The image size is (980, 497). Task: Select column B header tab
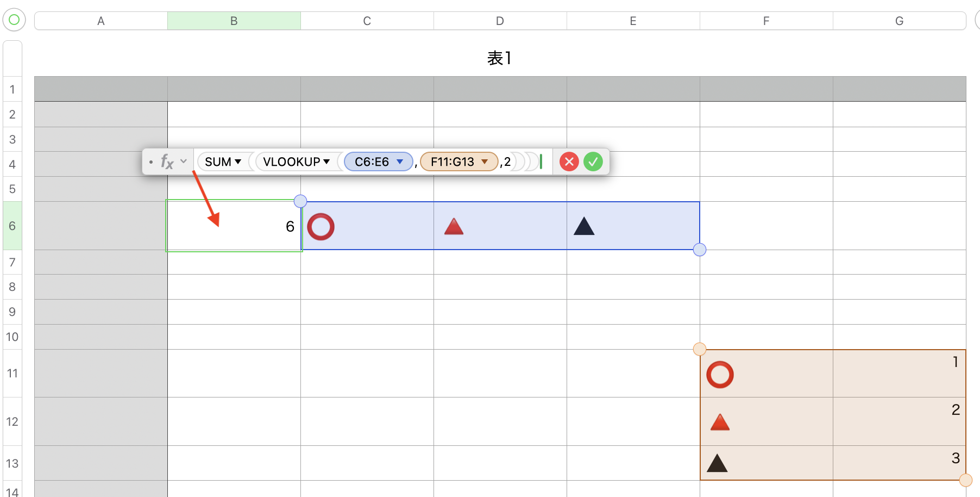pos(234,21)
